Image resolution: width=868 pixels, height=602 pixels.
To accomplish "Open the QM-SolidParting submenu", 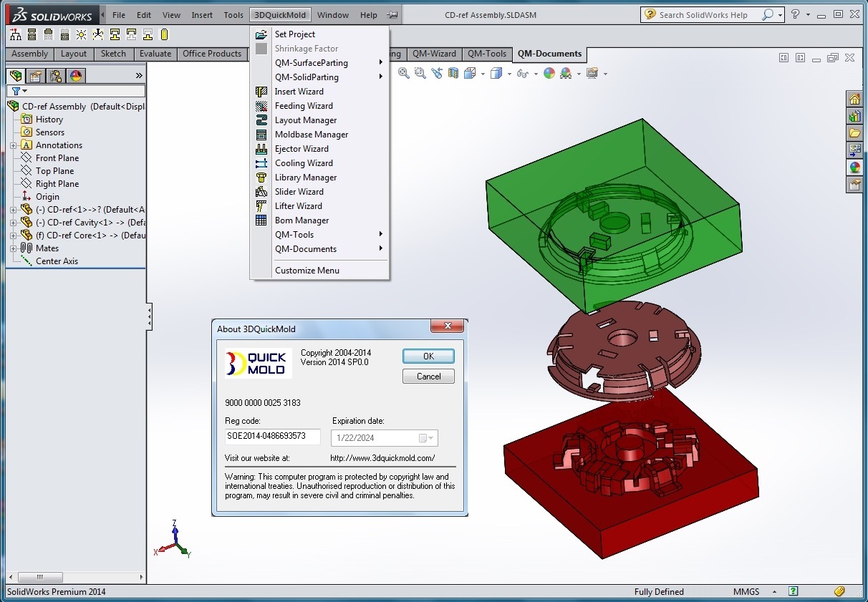I will pos(319,77).
